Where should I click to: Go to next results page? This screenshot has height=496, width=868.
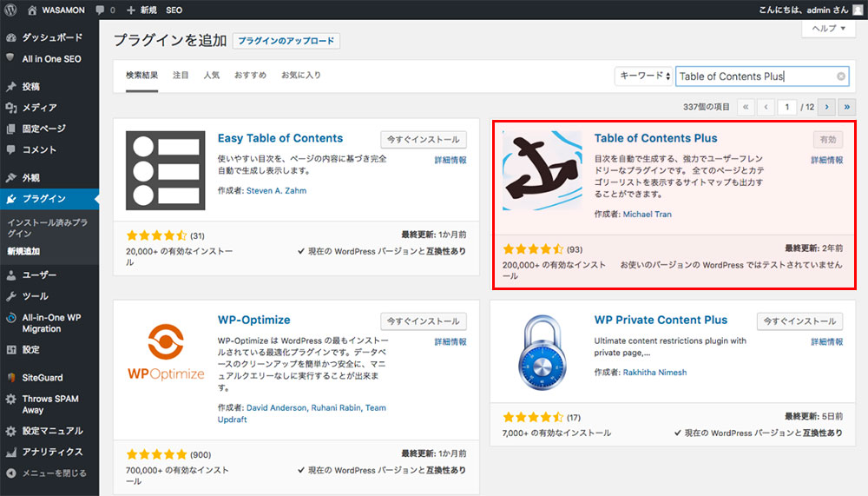click(826, 107)
